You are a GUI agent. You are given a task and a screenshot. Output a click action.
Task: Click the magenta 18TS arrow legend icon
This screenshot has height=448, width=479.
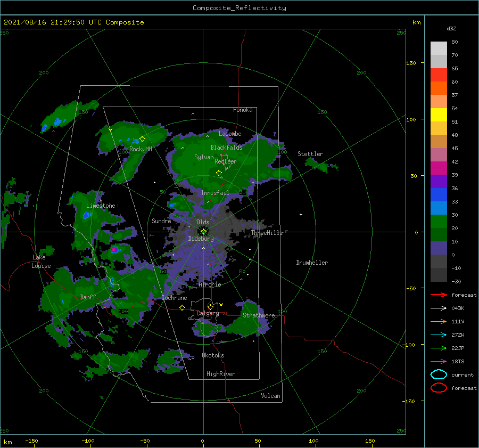point(439,362)
